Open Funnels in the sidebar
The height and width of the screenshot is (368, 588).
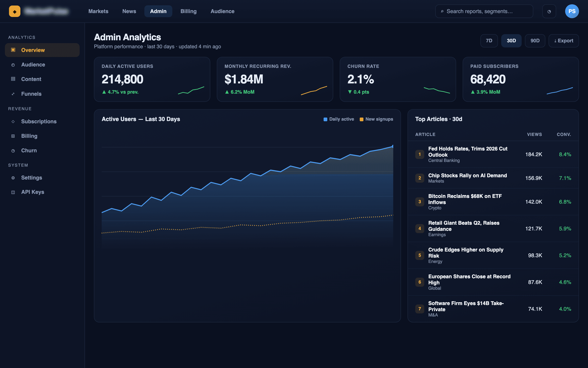click(42, 94)
